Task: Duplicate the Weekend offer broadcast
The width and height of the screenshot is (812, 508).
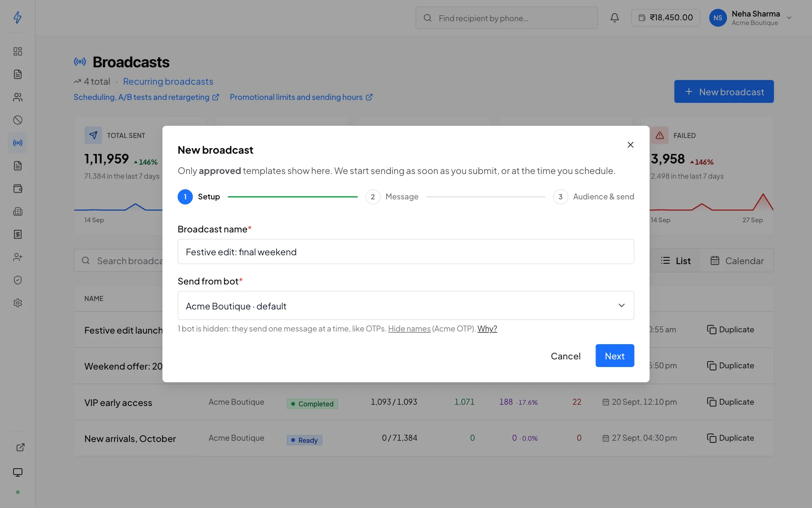Action: [730, 365]
